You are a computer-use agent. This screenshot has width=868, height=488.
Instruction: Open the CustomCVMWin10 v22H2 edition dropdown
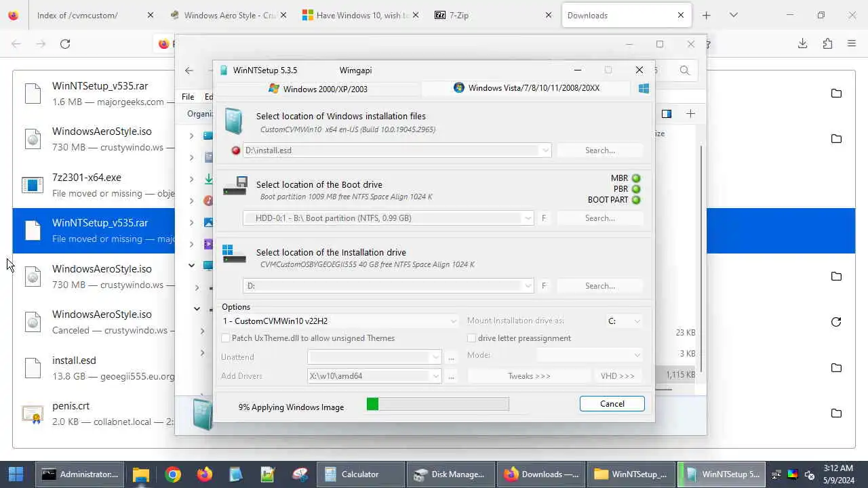(x=454, y=321)
